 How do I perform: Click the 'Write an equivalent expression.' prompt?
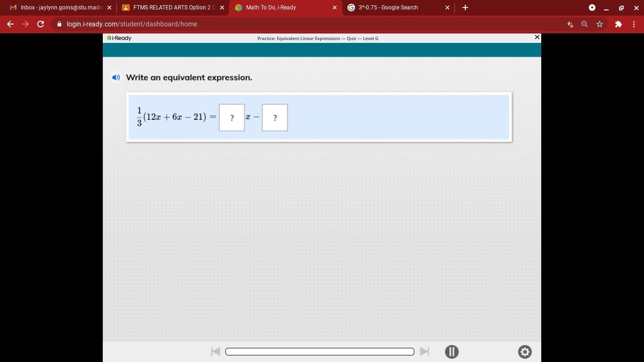click(189, 77)
